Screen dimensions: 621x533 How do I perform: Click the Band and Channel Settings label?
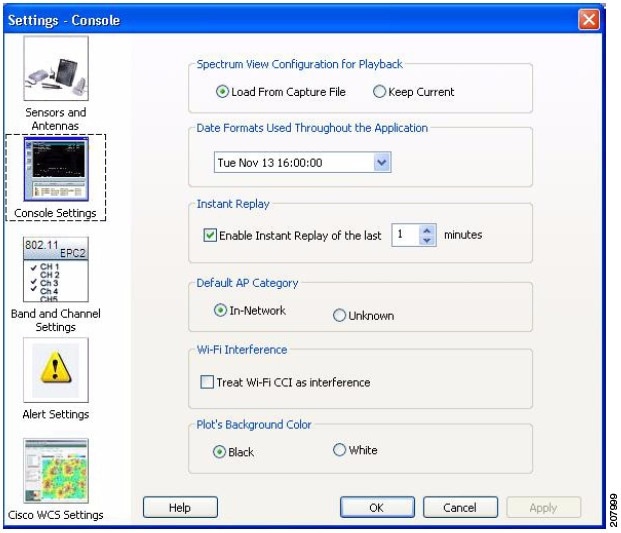(x=55, y=320)
